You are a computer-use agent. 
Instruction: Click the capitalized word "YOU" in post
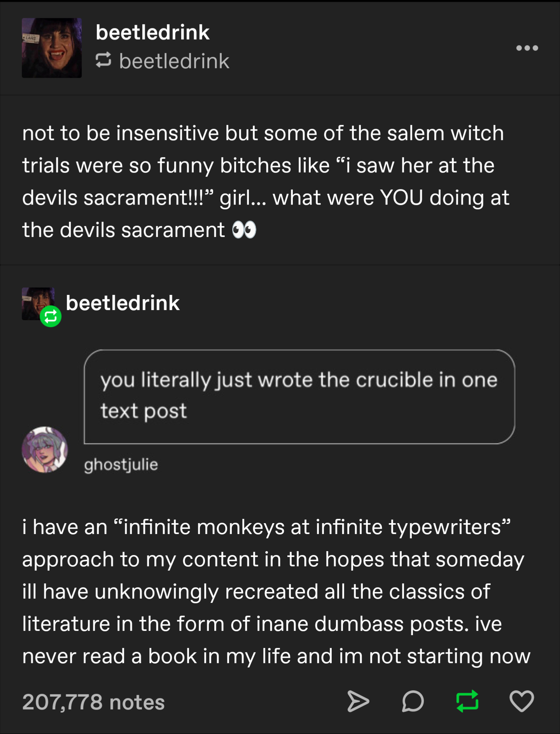coord(401,198)
